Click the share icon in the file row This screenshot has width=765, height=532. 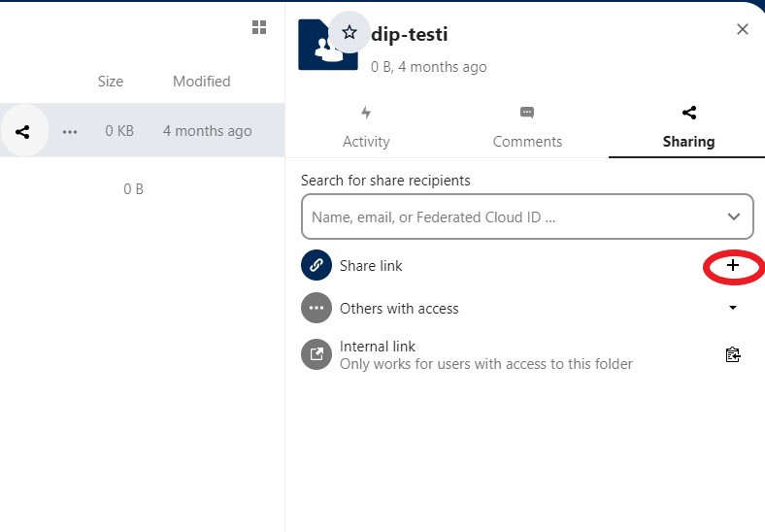[22, 131]
